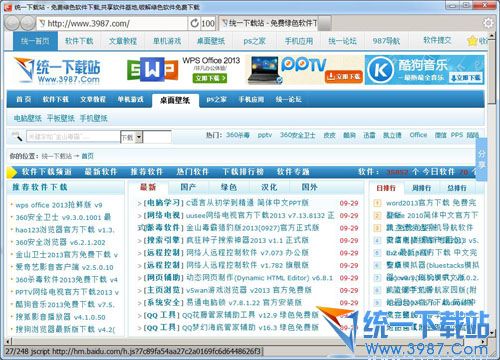
Task: Expand the search type dropdown arrow
Action: (139, 137)
